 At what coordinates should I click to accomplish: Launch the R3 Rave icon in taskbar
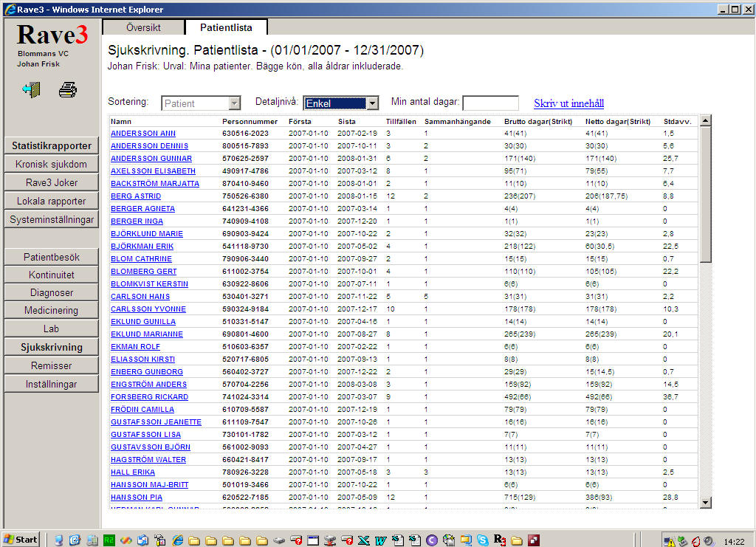coord(500,540)
